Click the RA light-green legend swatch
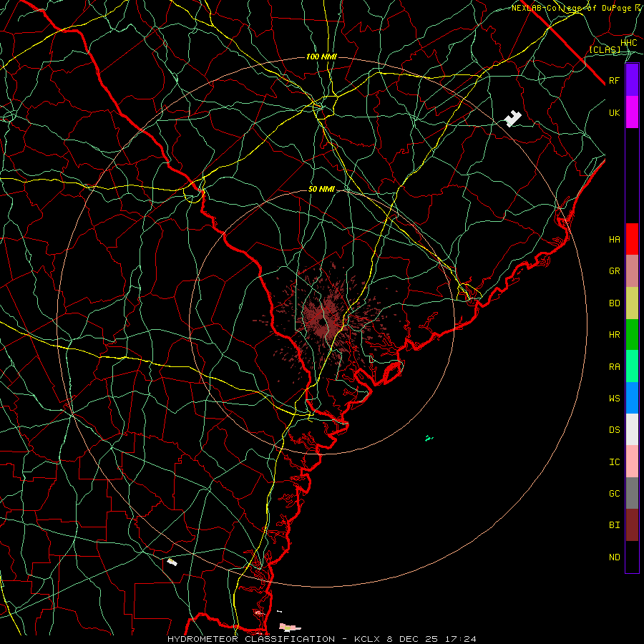 click(632, 366)
